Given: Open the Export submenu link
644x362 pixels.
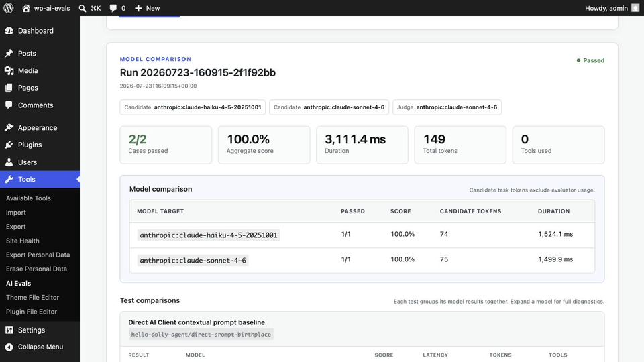Looking at the screenshot, I should pos(16,227).
